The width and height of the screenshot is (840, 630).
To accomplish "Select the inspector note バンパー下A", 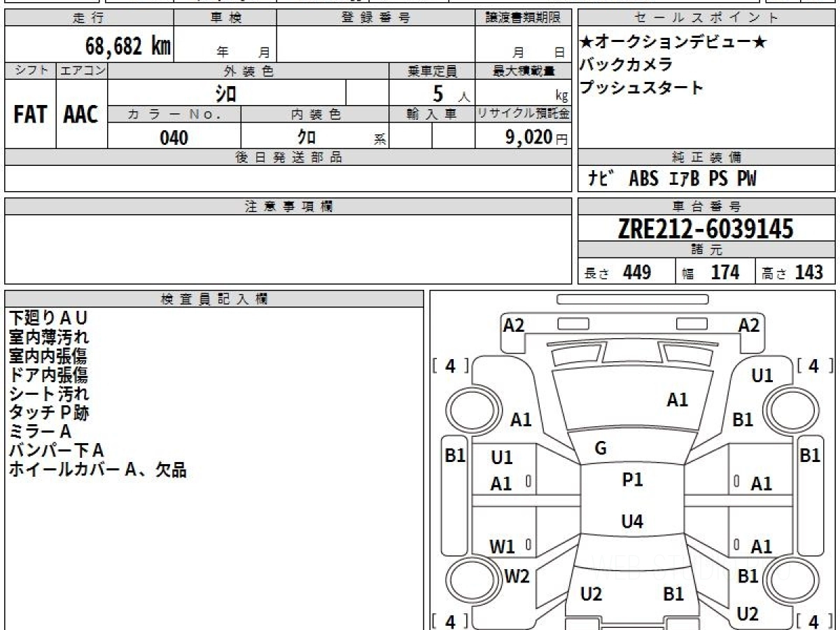I will coord(56,451).
